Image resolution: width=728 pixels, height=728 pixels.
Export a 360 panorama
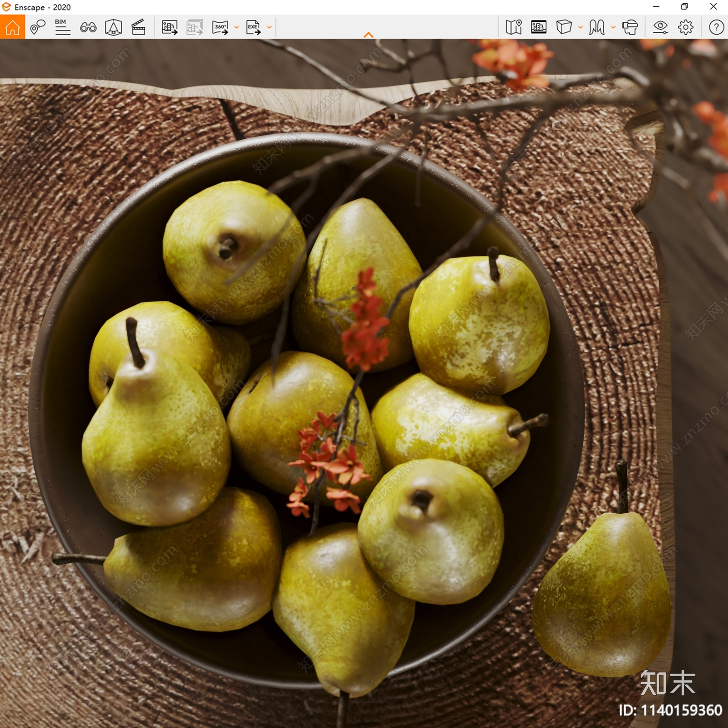[220, 27]
